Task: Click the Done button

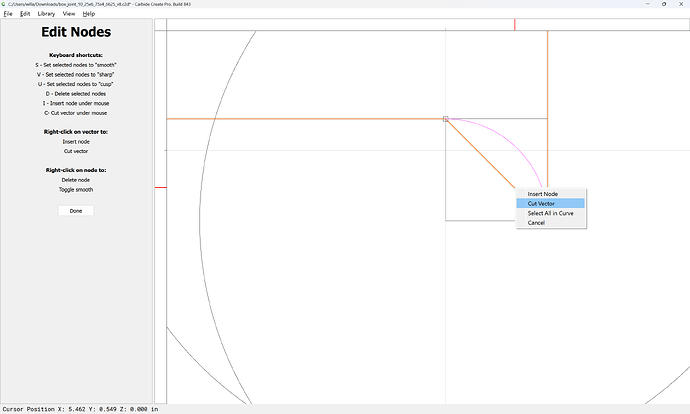Action: click(x=76, y=211)
